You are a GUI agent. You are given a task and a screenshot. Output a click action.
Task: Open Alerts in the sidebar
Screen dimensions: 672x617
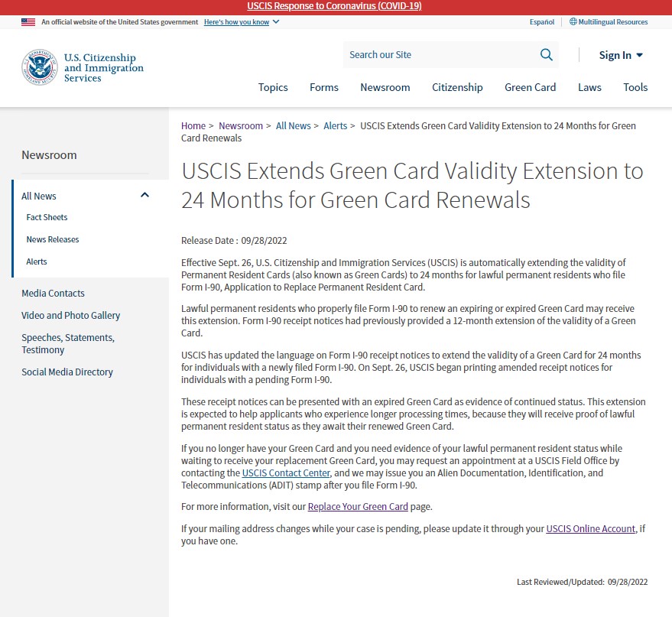(37, 261)
